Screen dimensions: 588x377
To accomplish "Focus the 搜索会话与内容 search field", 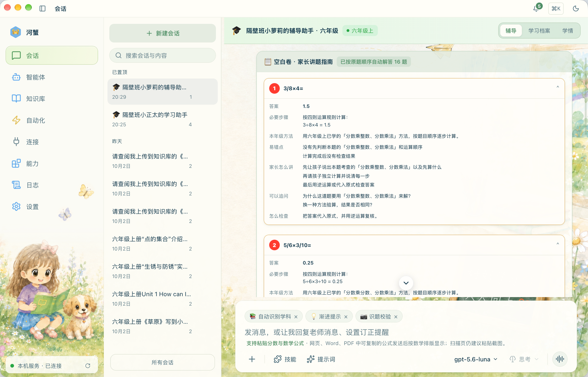I will point(162,55).
